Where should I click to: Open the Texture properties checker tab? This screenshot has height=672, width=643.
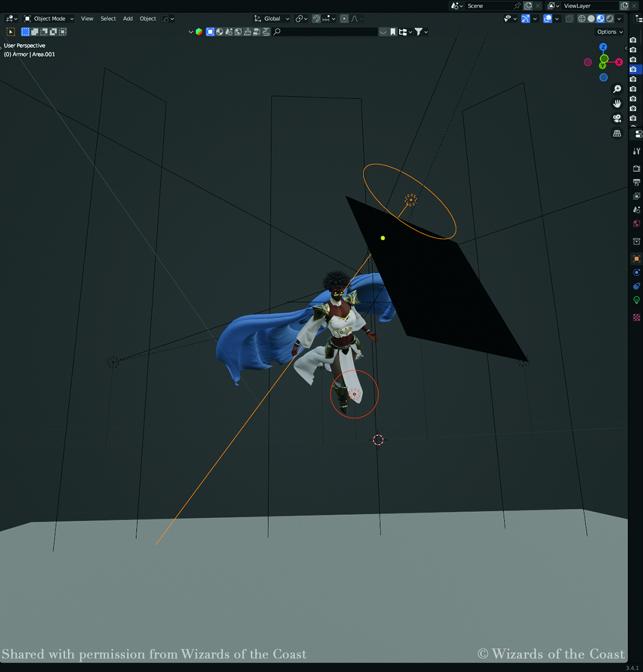[637, 317]
